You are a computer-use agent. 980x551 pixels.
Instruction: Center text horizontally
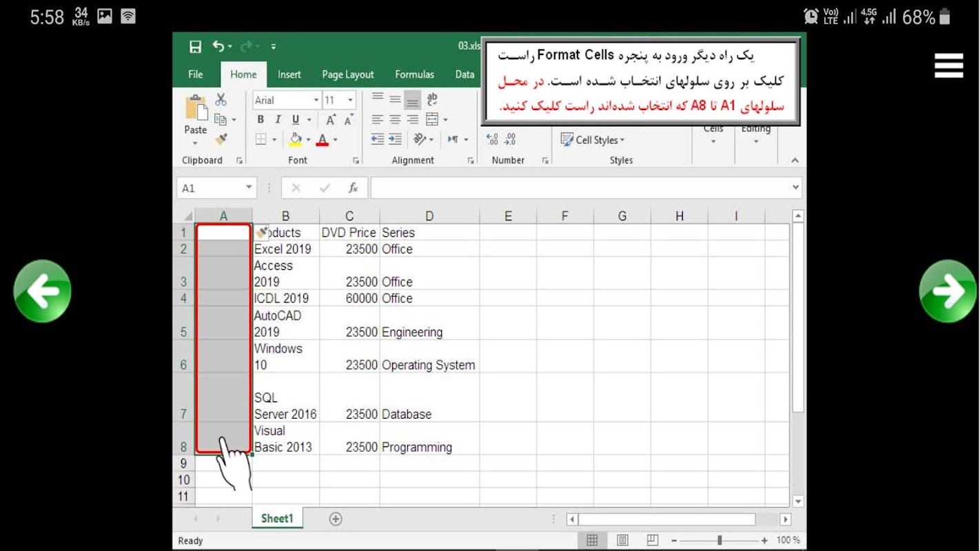(395, 119)
